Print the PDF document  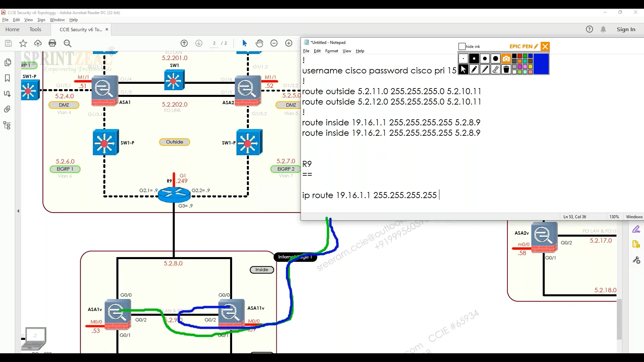click(x=52, y=43)
